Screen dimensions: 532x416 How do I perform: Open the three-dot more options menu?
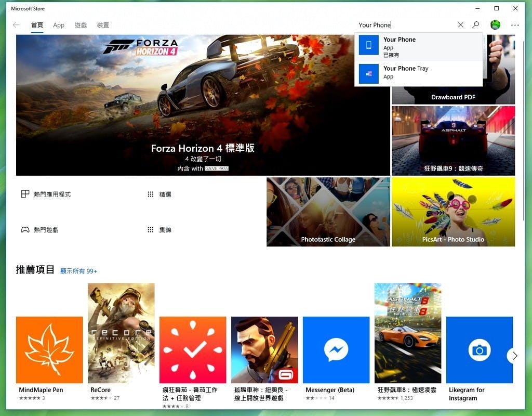(515, 25)
